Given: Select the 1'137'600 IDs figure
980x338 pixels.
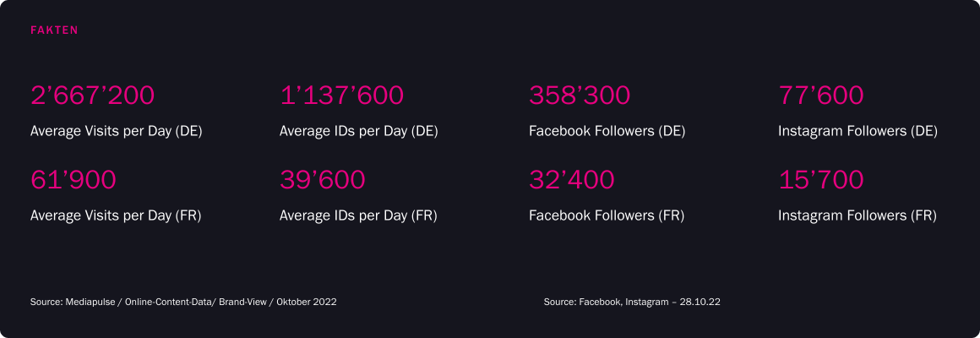Looking at the screenshot, I should [x=341, y=95].
